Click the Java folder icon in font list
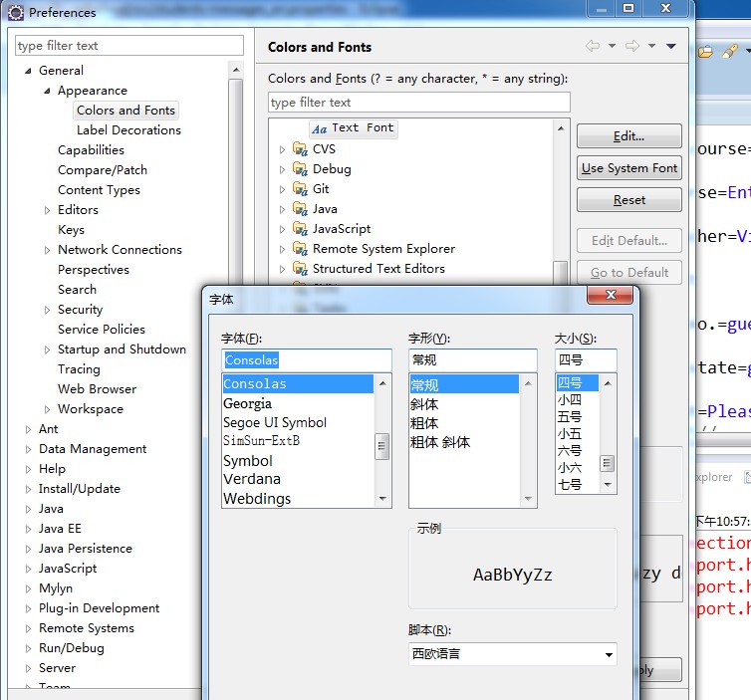The image size is (751, 700). 301,209
